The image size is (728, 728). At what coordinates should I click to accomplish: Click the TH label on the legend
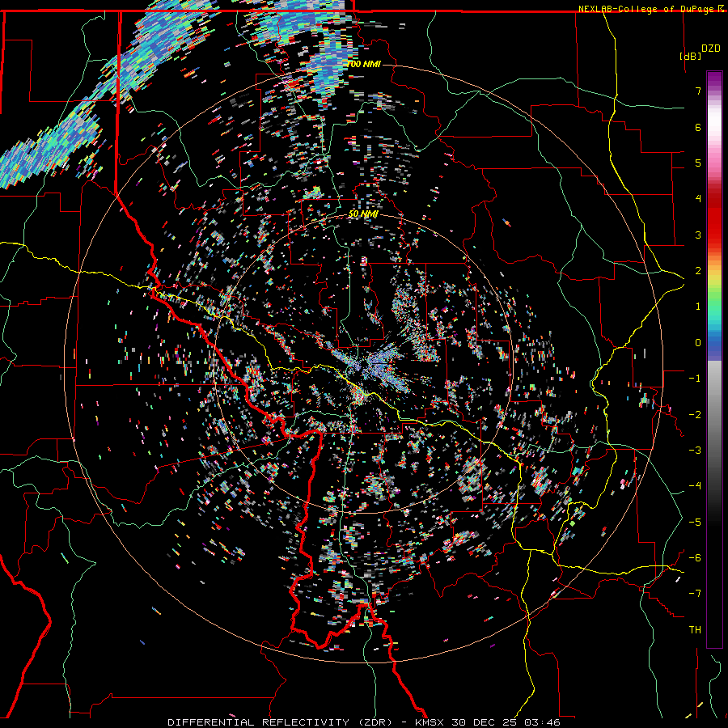coord(695,630)
